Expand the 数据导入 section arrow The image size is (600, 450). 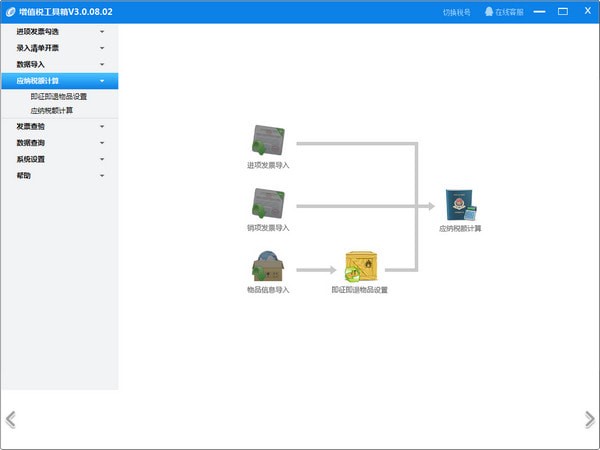[102, 64]
